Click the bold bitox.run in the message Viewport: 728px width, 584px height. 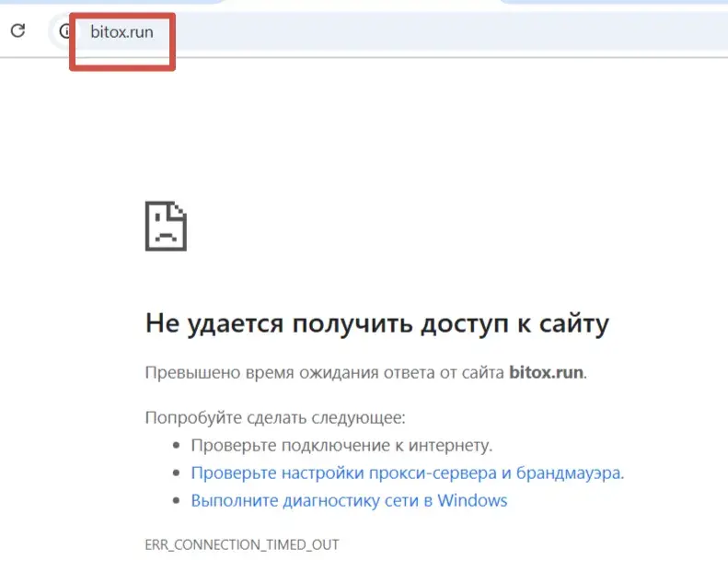pos(546,373)
